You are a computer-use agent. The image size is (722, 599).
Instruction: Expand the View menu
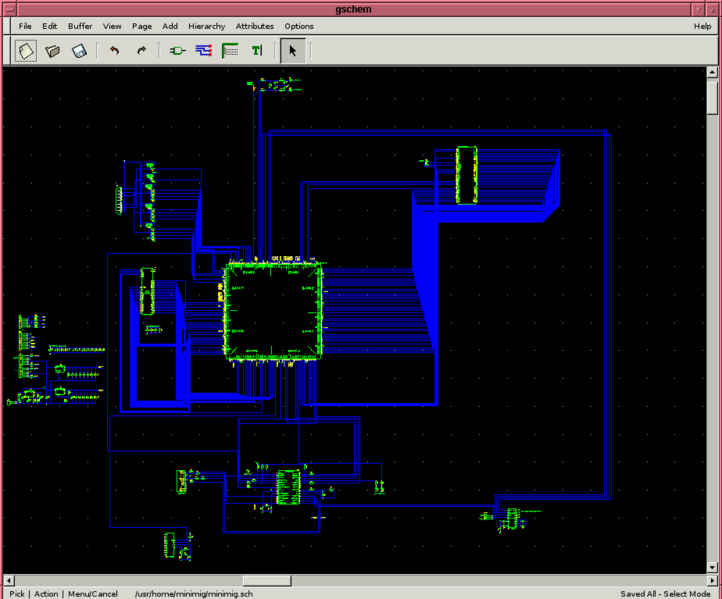click(x=112, y=26)
